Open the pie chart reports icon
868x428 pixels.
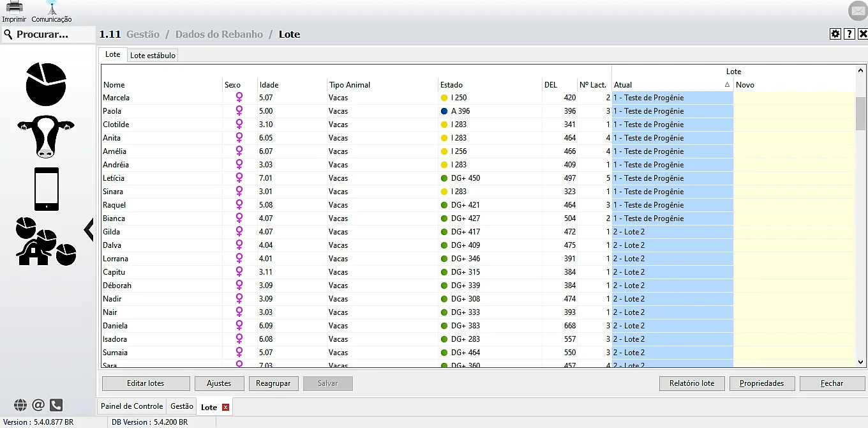point(46,84)
